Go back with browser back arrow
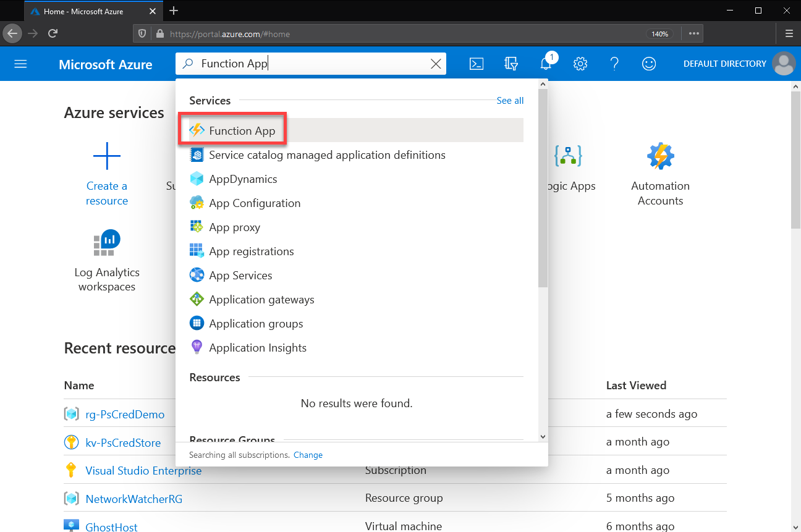This screenshot has width=801, height=532. (13, 33)
